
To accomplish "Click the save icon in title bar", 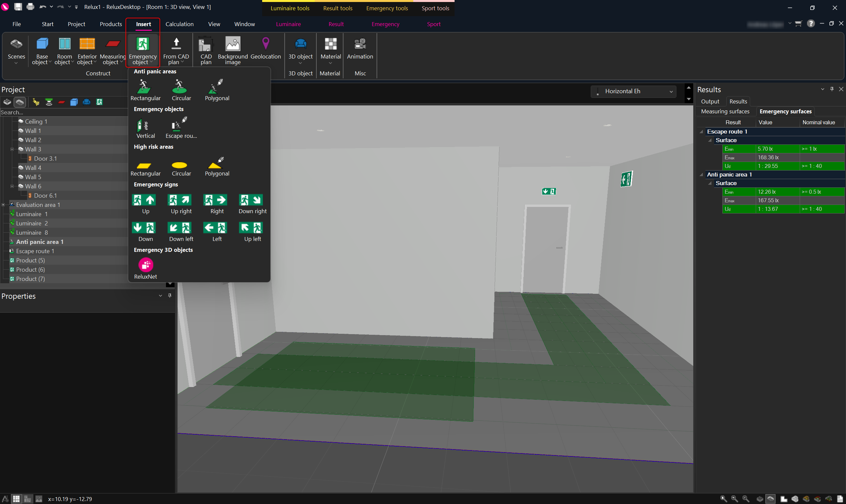I will 18,7.
